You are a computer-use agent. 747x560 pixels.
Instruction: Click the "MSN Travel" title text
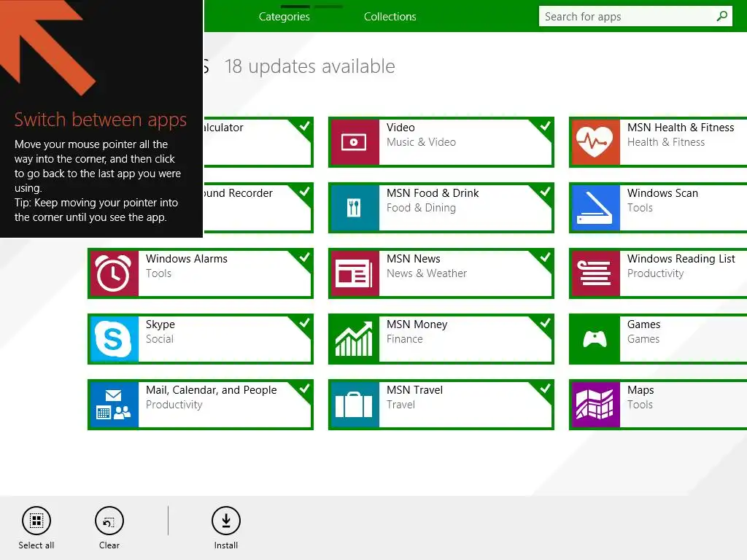coord(414,390)
